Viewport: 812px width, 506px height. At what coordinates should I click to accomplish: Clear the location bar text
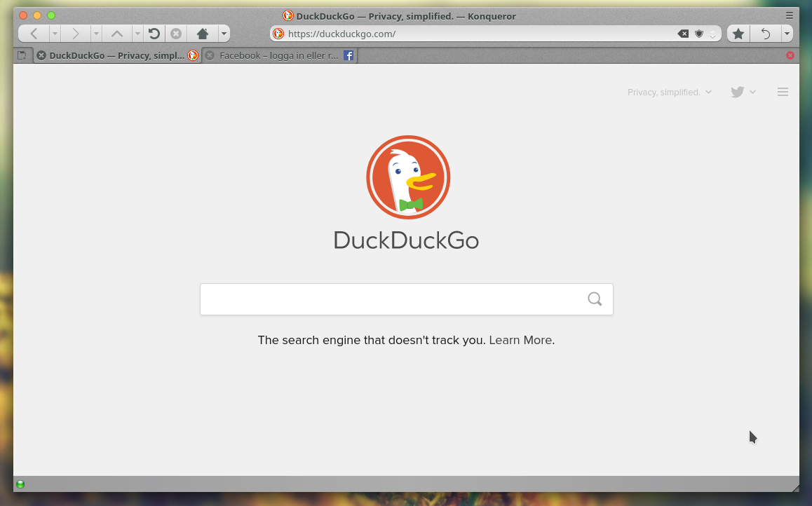[x=683, y=34]
